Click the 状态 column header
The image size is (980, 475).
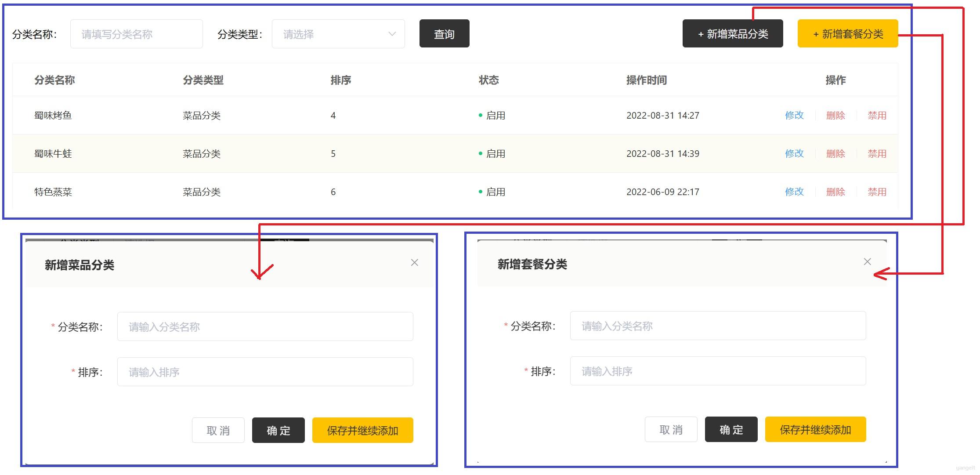pos(489,80)
